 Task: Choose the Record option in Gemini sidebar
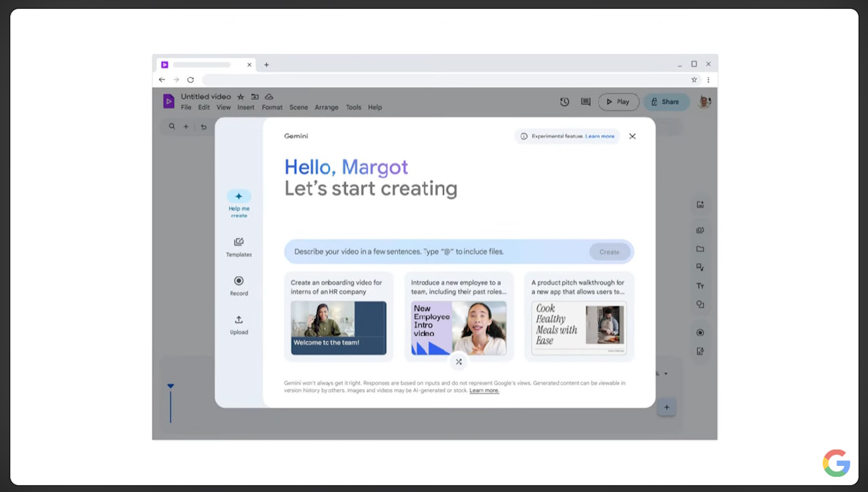[x=239, y=286]
